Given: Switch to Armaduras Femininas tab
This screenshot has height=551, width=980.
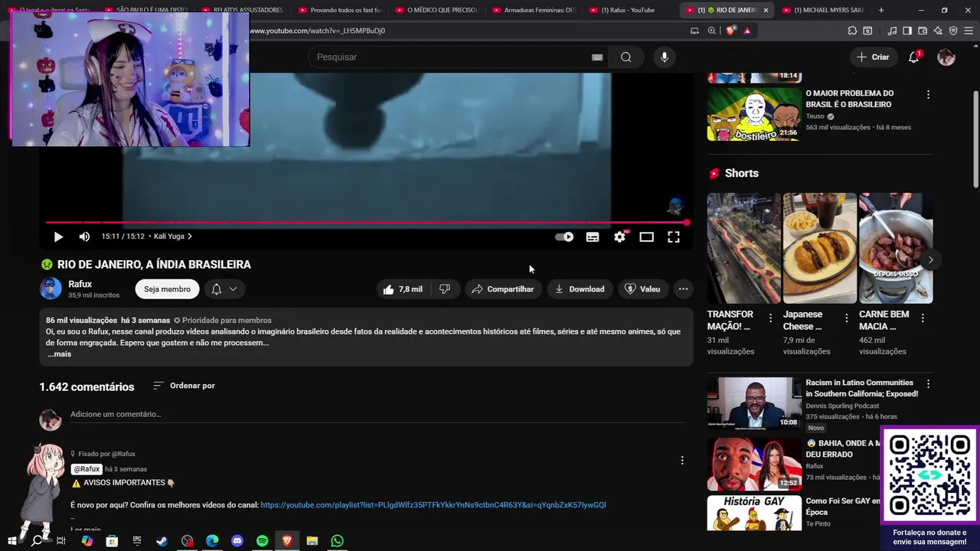Looking at the screenshot, I should click(x=534, y=10).
